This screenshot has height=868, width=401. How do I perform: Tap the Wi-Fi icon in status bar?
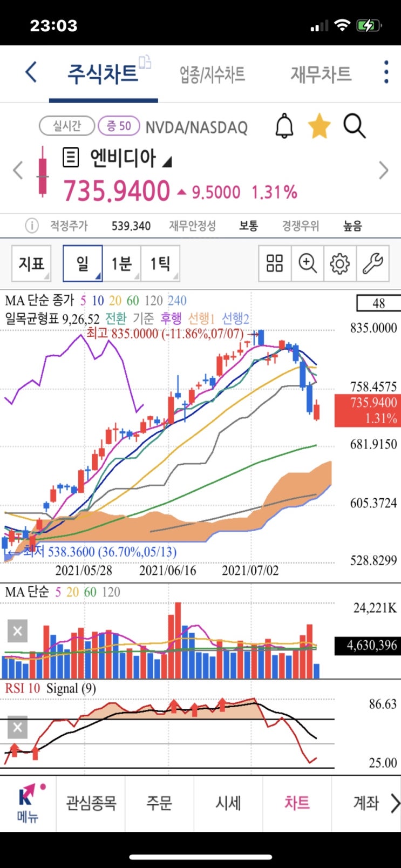click(x=342, y=25)
